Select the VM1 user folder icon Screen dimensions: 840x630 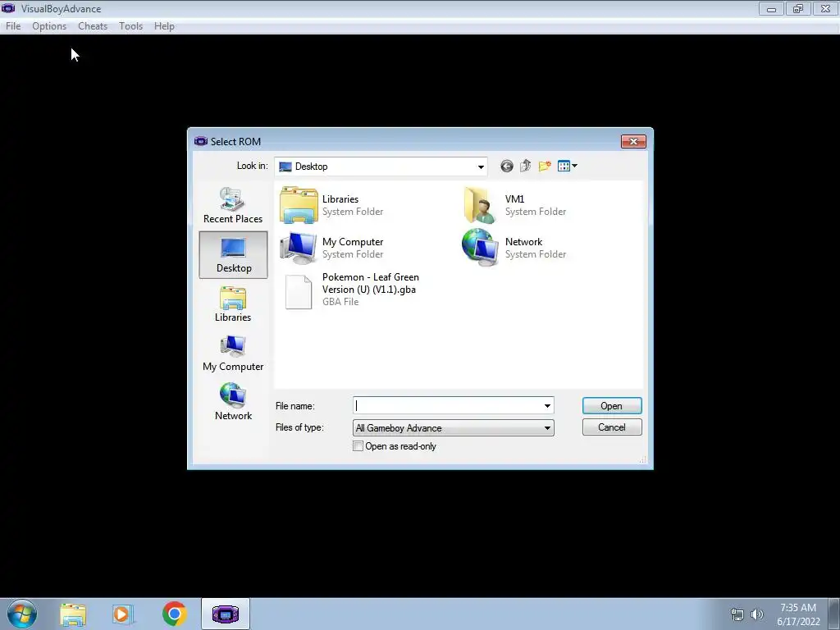pos(480,204)
